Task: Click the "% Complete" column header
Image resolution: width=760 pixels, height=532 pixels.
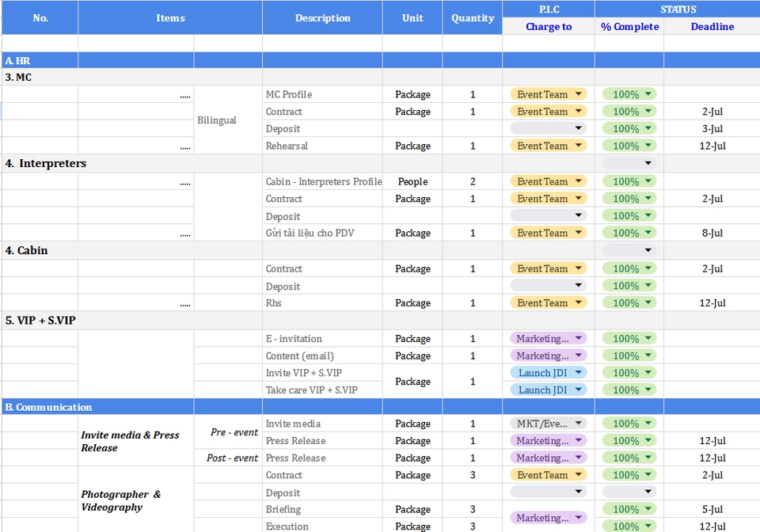Action: (629, 26)
